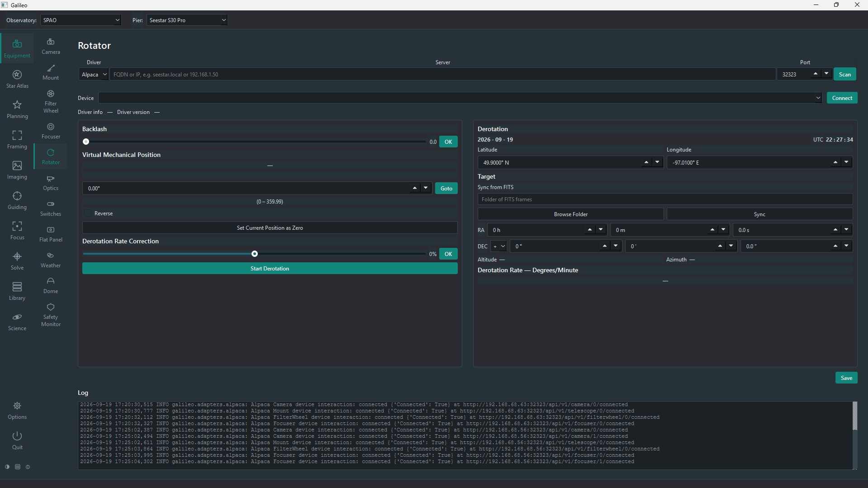
Task: Open the Optics panel
Action: (x=51, y=182)
